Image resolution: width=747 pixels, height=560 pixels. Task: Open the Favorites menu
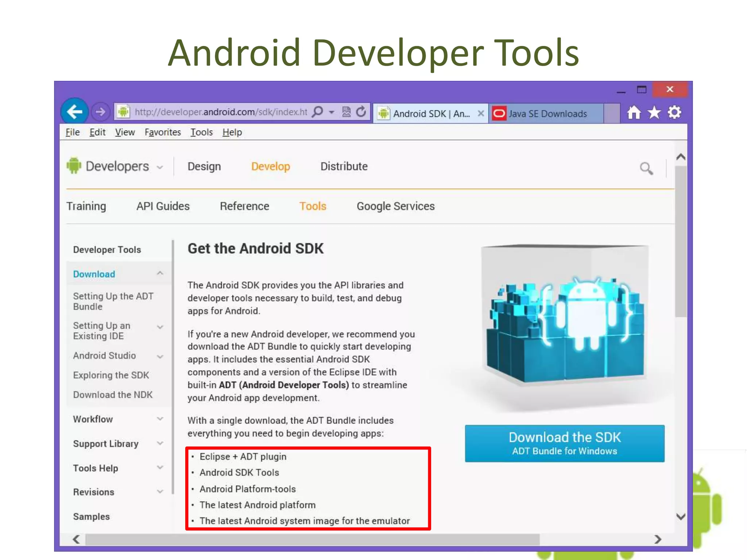[163, 132]
